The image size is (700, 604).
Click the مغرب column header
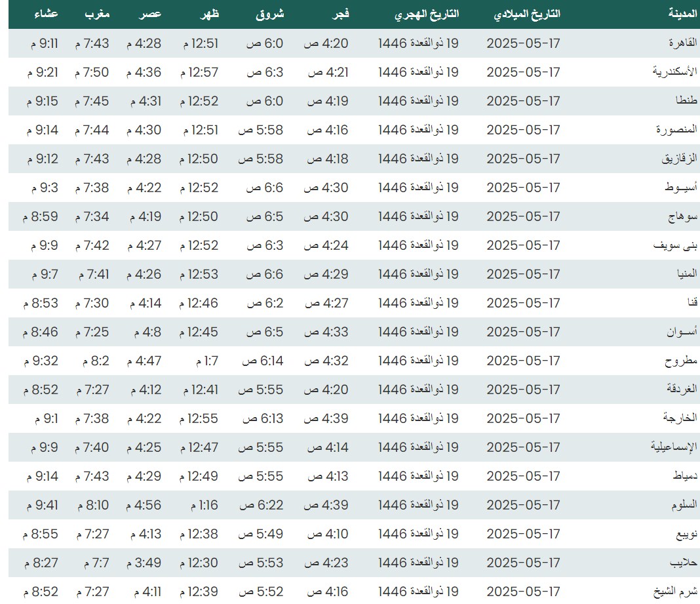click(96, 14)
